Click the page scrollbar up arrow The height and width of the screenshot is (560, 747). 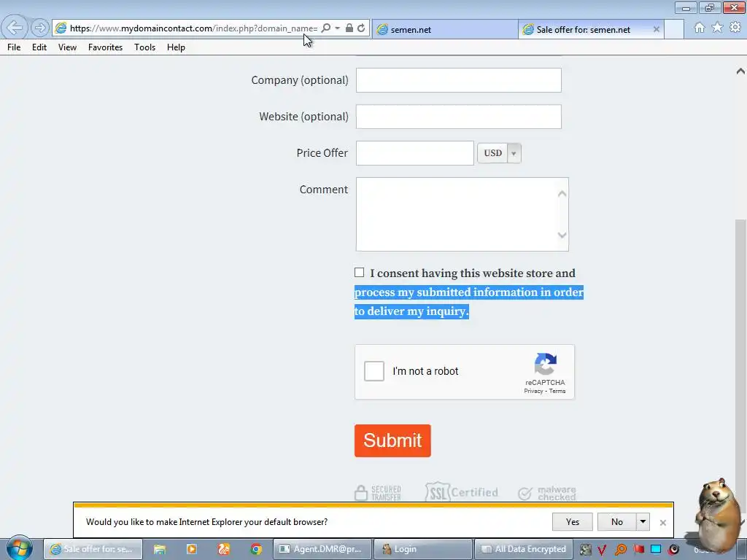coord(740,71)
